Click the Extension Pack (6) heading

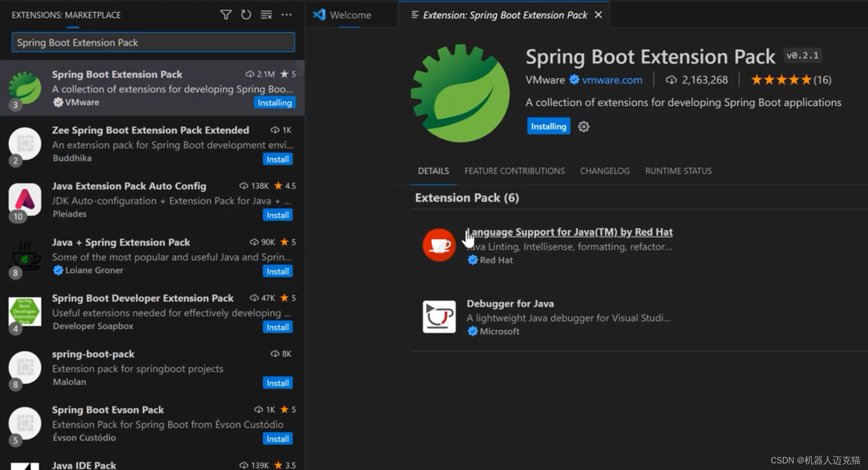[x=467, y=198]
